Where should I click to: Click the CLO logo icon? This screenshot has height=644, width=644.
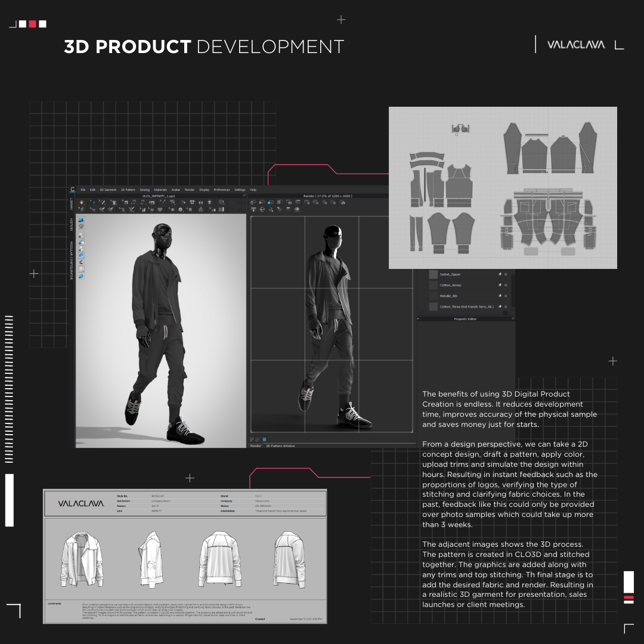coord(73,190)
